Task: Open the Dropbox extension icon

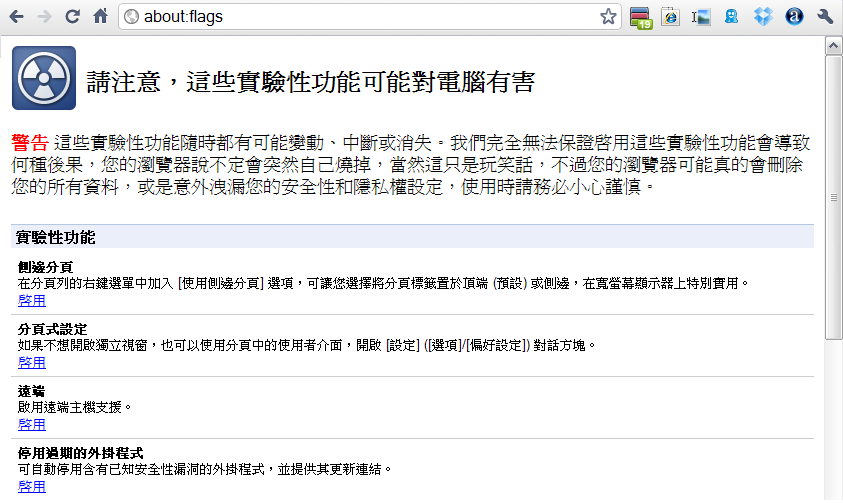Action: tap(763, 17)
